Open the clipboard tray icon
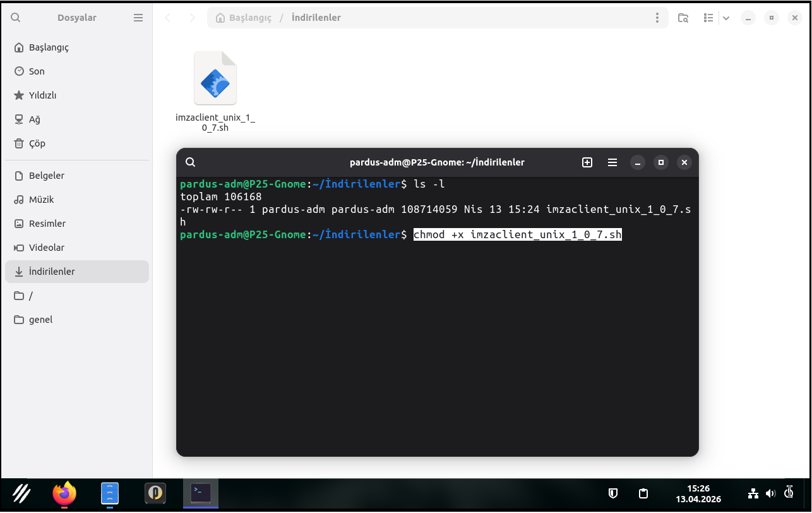This screenshot has height=513, width=812. (x=643, y=493)
